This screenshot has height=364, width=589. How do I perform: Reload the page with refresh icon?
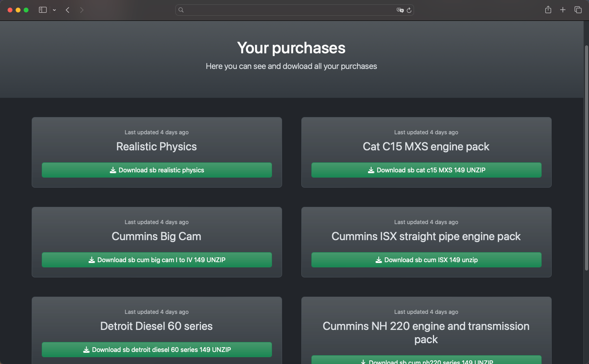pos(409,10)
